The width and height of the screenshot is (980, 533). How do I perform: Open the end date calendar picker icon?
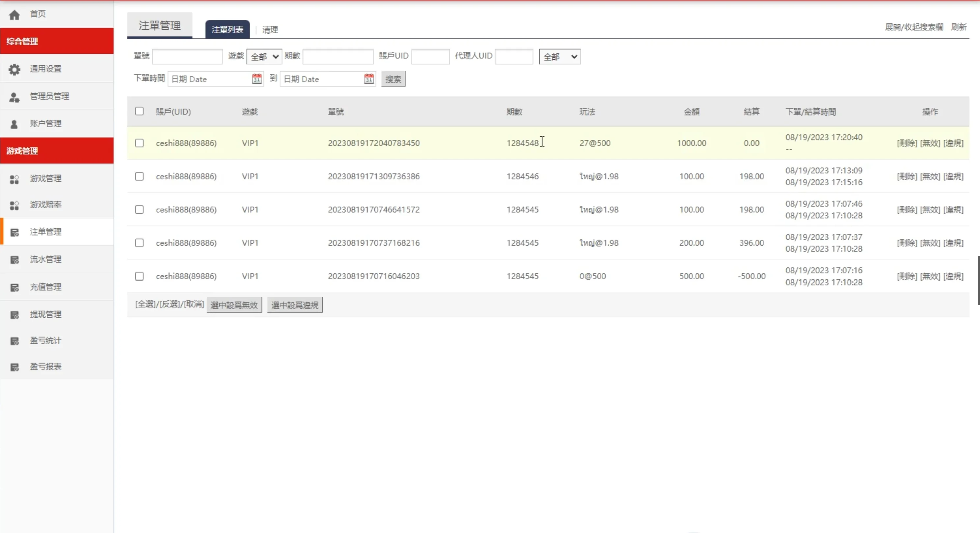coord(368,79)
